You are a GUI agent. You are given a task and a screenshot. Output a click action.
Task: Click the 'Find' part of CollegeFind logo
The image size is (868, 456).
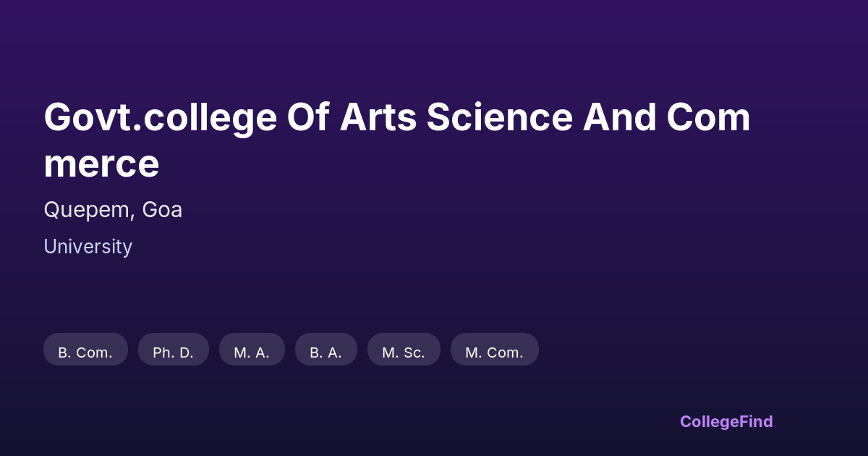[756, 421]
